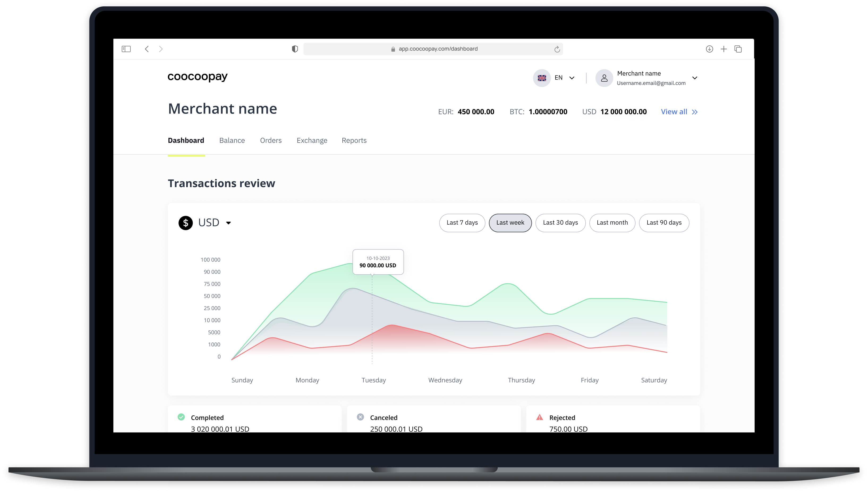Open a new tab with the plus icon
Image resolution: width=868 pixels, height=492 pixels.
click(724, 49)
